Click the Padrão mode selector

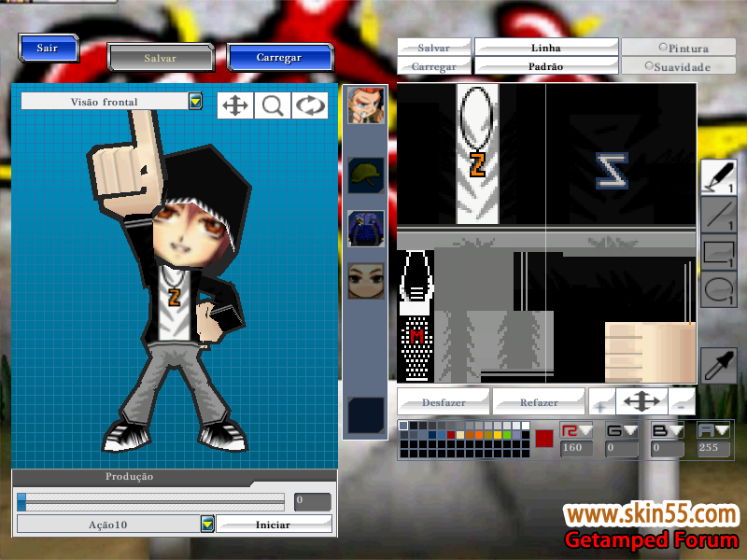(546, 66)
